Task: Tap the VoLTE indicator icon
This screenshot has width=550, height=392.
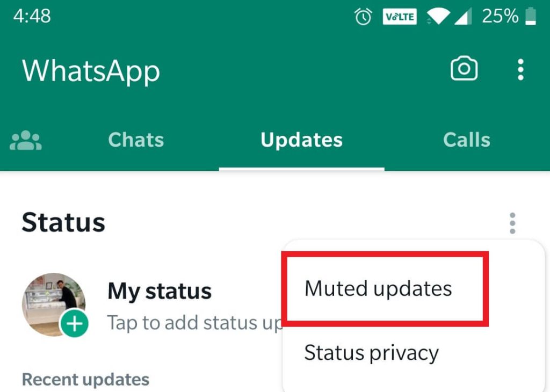Action: coord(400,17)
